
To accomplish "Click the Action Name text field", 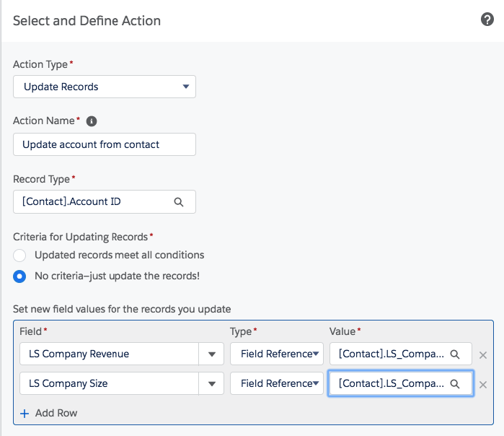I will (x=105, y=144).
